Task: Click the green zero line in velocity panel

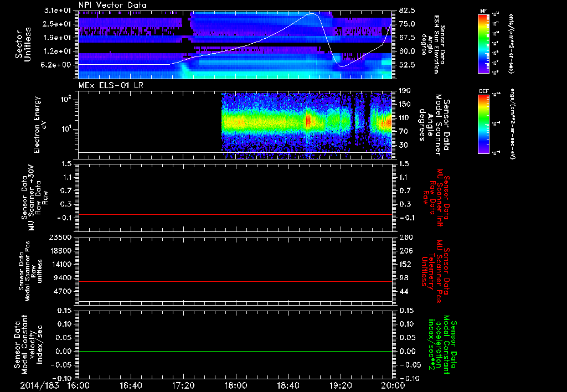Action: click(235, 351)
